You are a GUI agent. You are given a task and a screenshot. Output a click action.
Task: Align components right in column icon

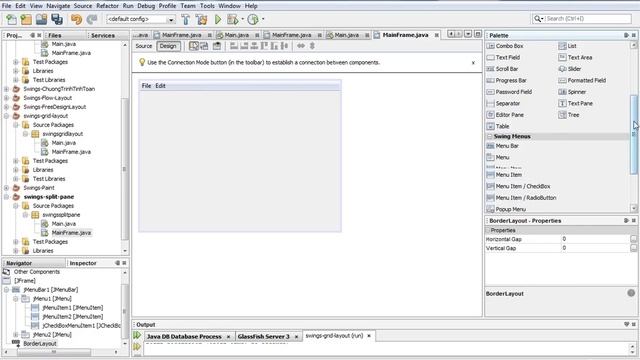coord(244,46)
